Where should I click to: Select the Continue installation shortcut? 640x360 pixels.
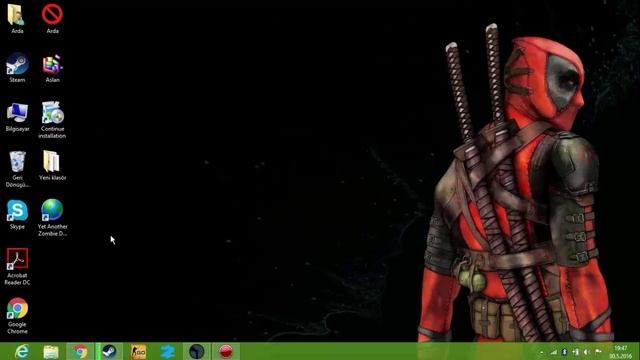click(x=52, y=120)
